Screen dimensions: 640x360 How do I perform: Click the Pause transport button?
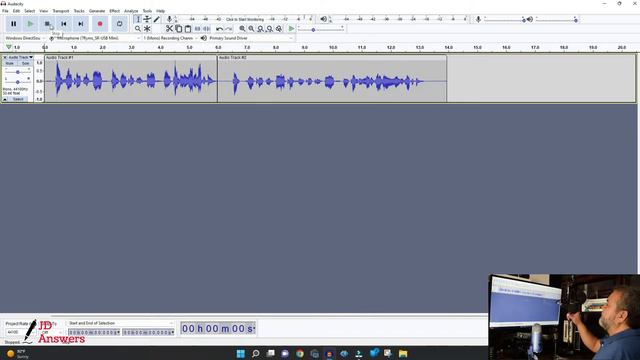tap(13, 24)
